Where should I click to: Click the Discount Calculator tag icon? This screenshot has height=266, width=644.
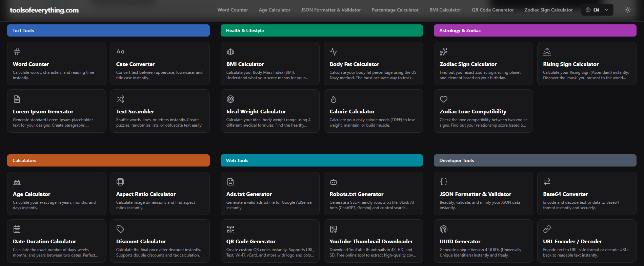click(x=120, y=229)
